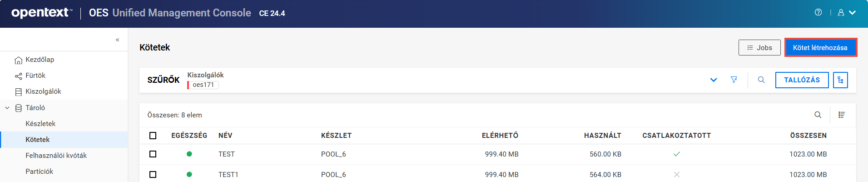868x182 pixels.
Task: Click the TALLÓZÁS button
Action: coord(802,80)
